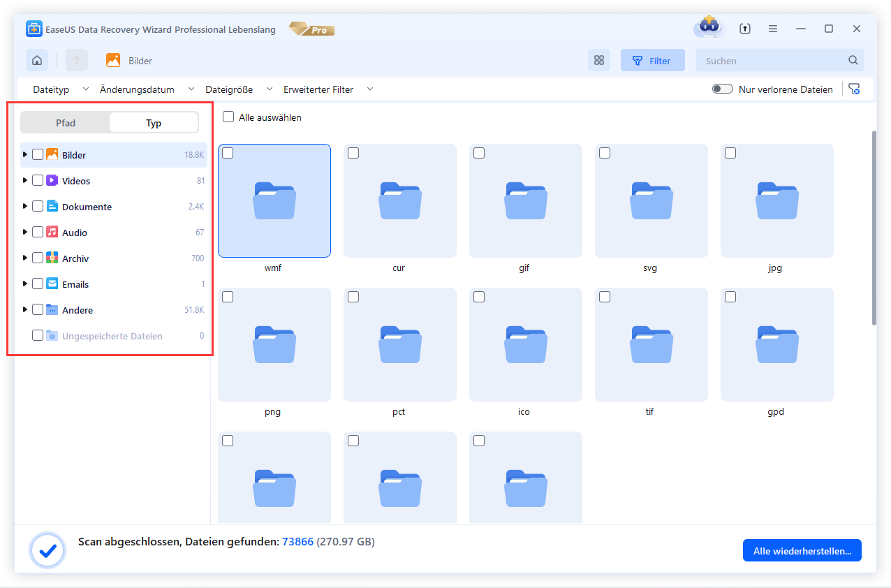Viewport: 891px width, 588px height.
Task: Expand the Dokumente tree node arrow
Action: [25, 206]
